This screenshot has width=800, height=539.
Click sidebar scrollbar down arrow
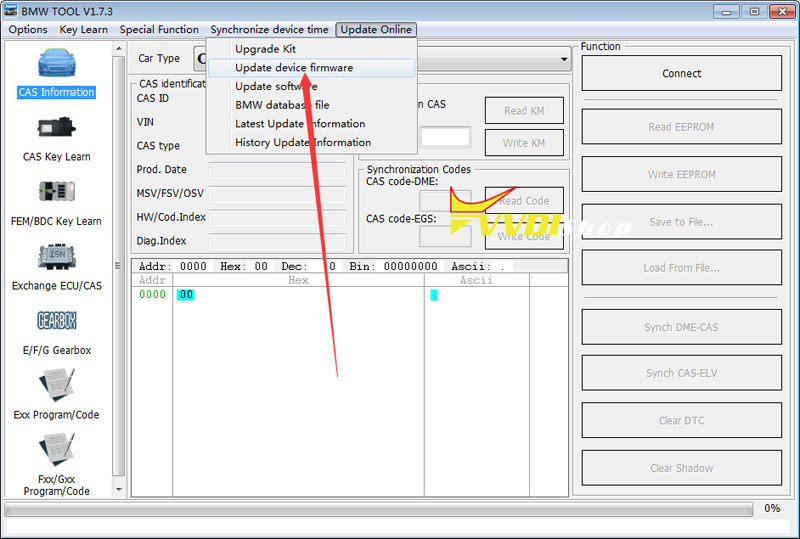click(119, 489)
